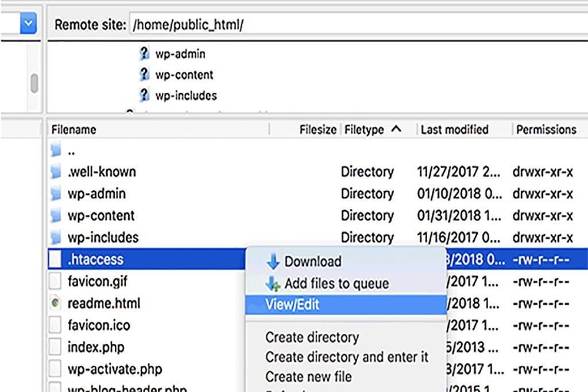
Task: Click the wp-content folder icon in the file list
Action: [56, 215]
